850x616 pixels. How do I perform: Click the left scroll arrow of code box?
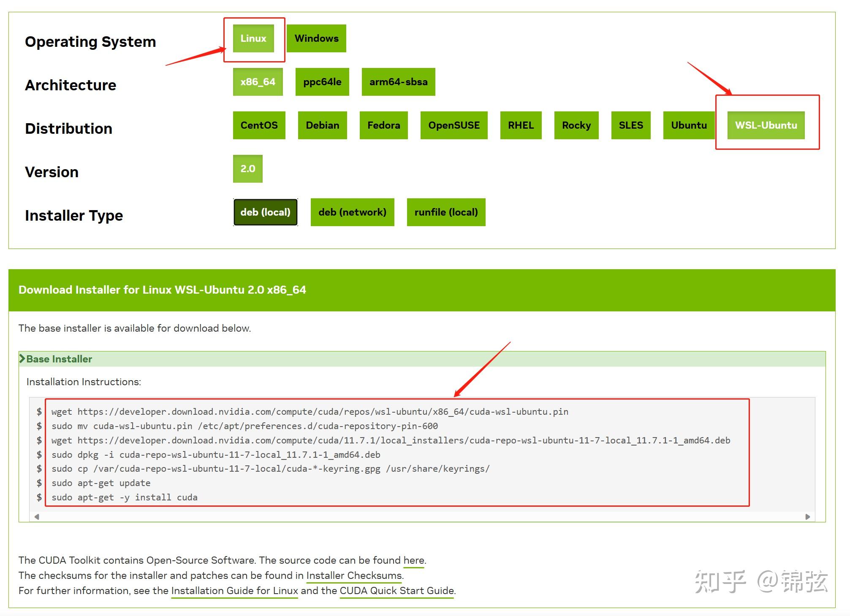click(37, 517)
